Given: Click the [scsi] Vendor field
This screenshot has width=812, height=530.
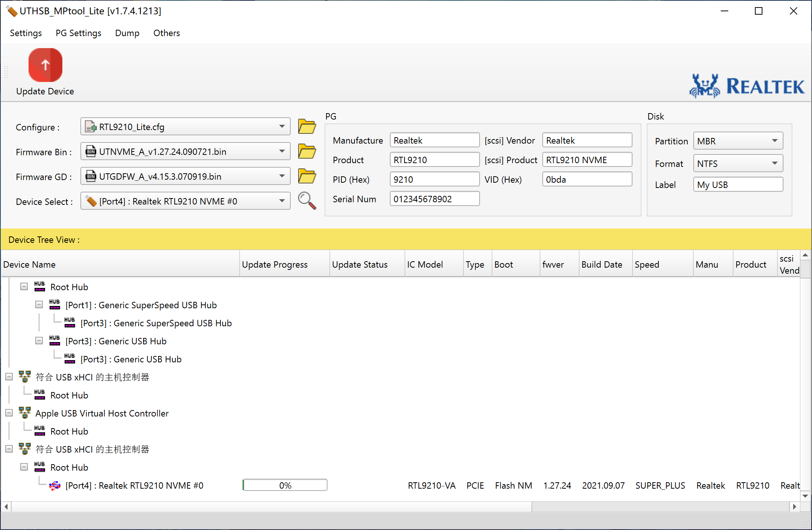Looking at the screenshot, I should (587, 140).
